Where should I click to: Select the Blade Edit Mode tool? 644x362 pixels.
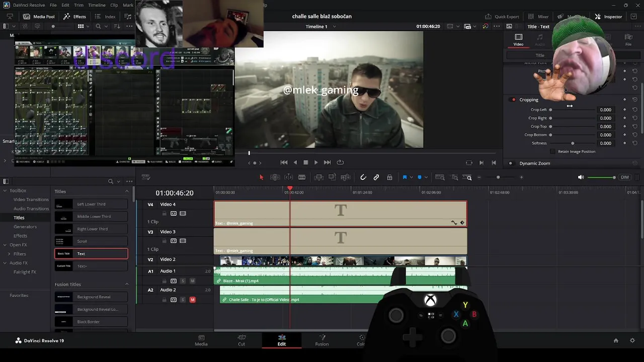coord(302,177)
